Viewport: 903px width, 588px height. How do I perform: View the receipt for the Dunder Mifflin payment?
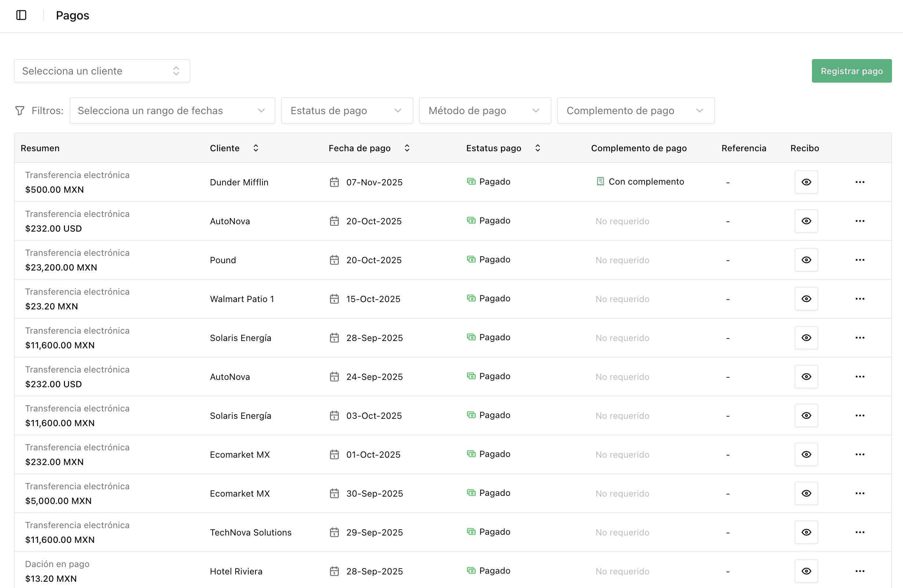click(x=806, y=182)
